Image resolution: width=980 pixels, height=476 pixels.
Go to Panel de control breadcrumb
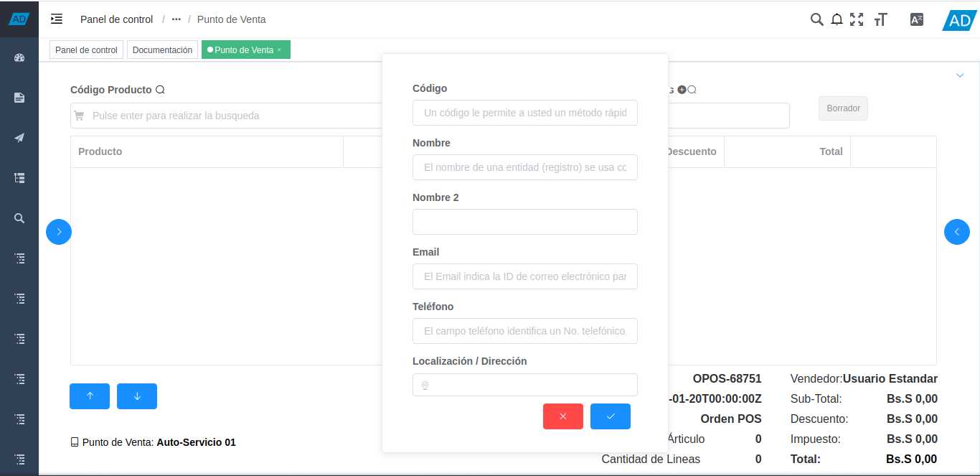117,19
